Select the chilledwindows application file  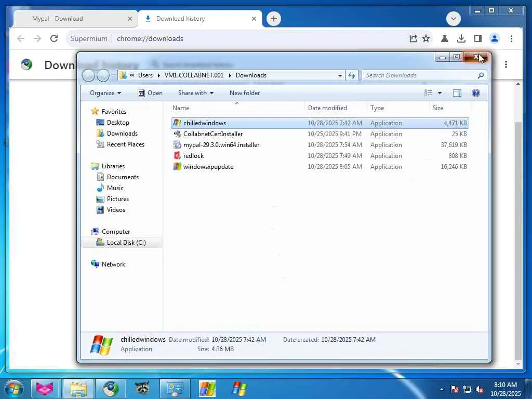pyautogui.click(x=320, y=123)
